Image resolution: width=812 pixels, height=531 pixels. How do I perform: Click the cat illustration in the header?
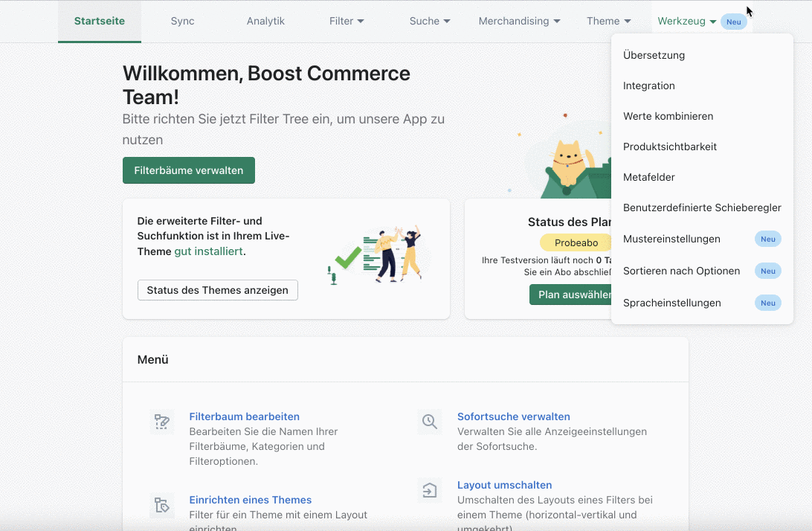[x=567, y=156]
